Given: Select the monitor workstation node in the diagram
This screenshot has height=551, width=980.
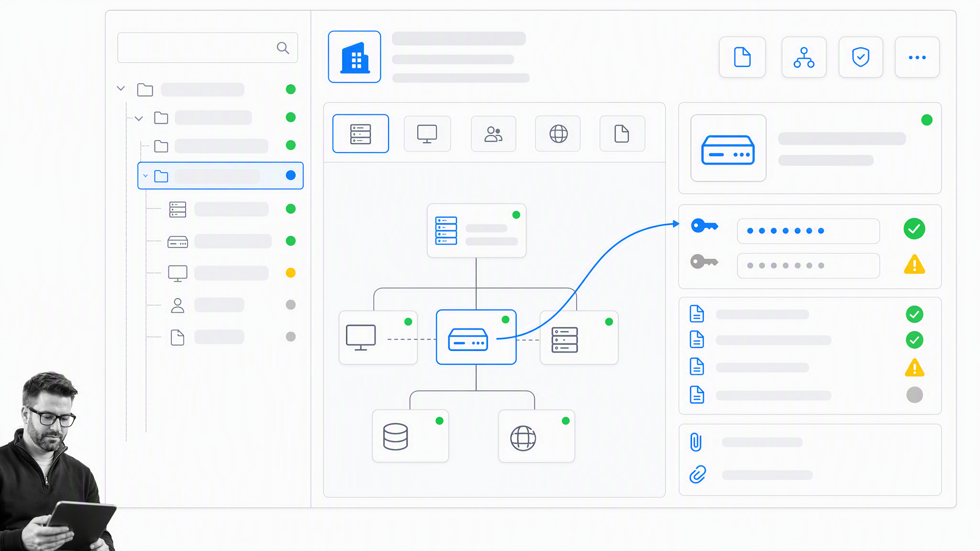Looking at the screenshot, I should click(x=378, y=338).
